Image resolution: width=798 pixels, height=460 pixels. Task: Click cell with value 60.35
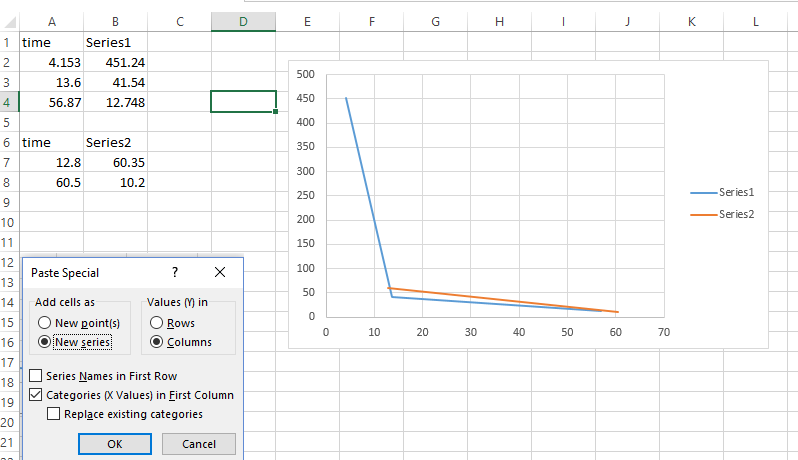point(116,162)
